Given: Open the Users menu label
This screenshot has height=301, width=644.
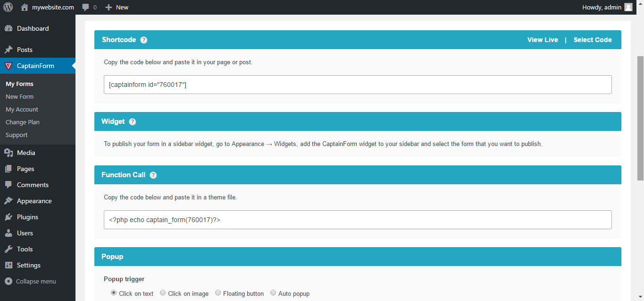Looking at the screenshot, I should tap(25, 233).
